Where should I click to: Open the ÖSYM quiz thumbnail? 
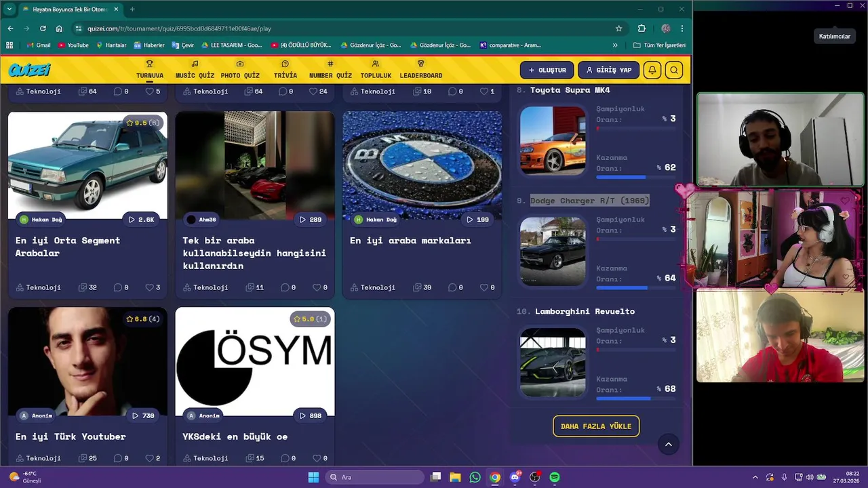pos(255,361)
